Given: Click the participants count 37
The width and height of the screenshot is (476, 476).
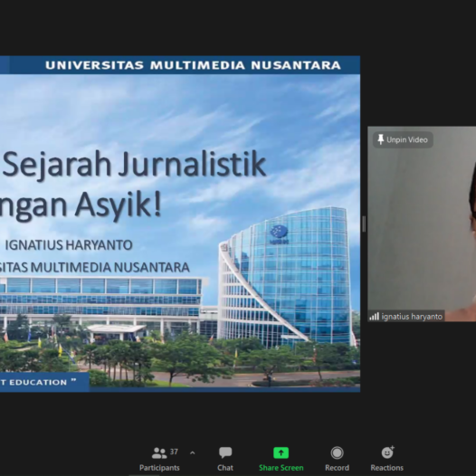Looking at the screenshot, I should click(x=174, y=452).
